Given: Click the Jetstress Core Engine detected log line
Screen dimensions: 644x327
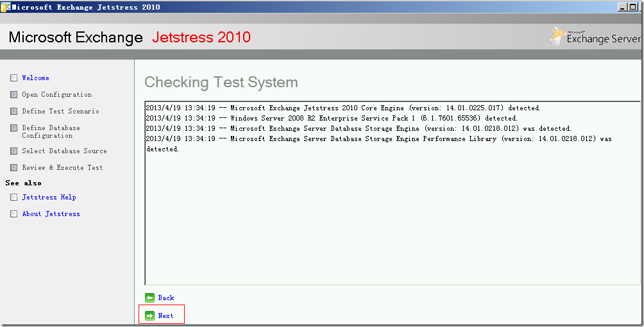Looking at the screenshot, I should [343, 108].
